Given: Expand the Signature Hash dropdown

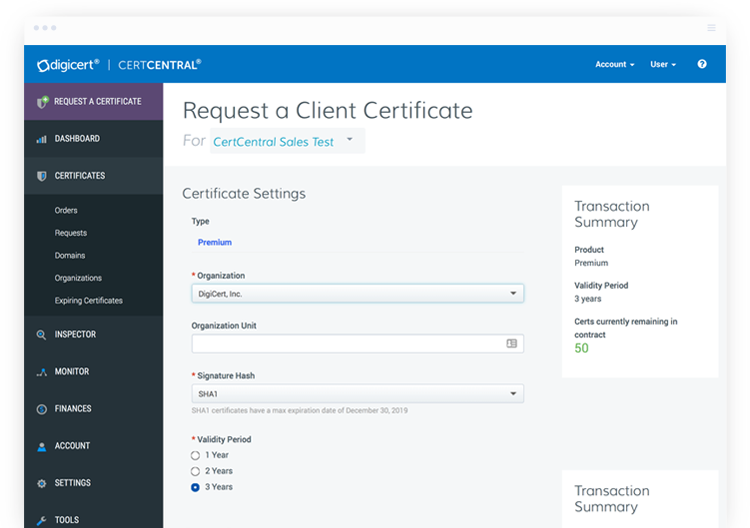Looking at the screenshot, I should click(x=357, y=393).
